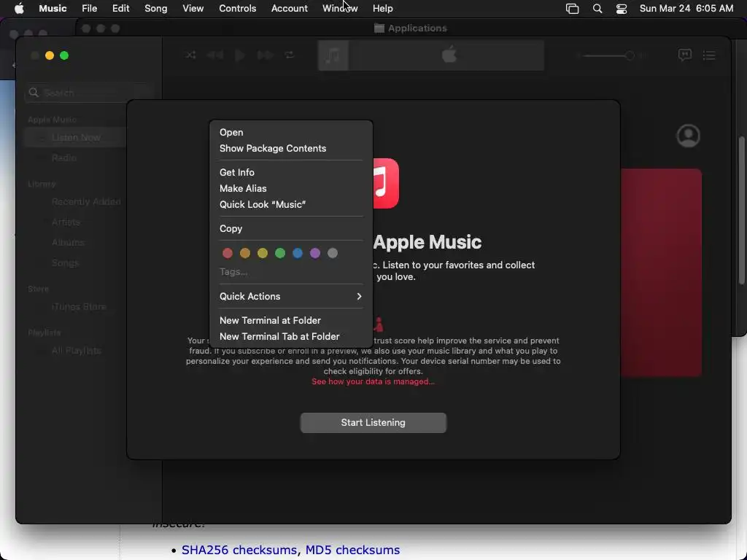747x560 pixels.
Task: Select All Playlists in sidebar
Action: pos(75,351)
